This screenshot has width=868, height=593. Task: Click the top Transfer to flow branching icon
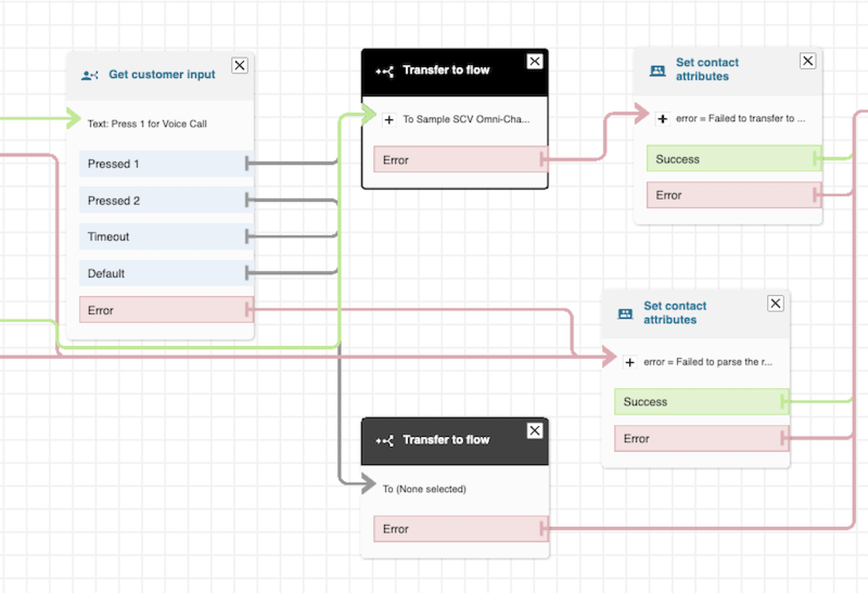pos(385,70)
